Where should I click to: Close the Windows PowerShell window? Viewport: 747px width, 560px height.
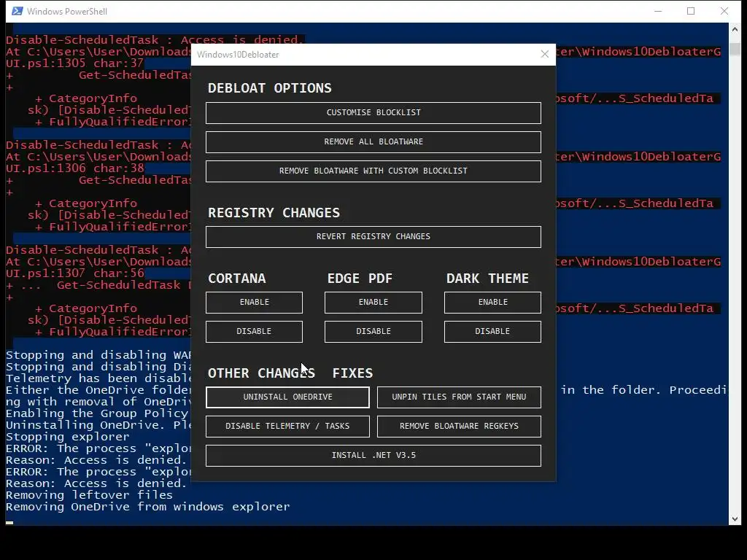tap(724, 11)
